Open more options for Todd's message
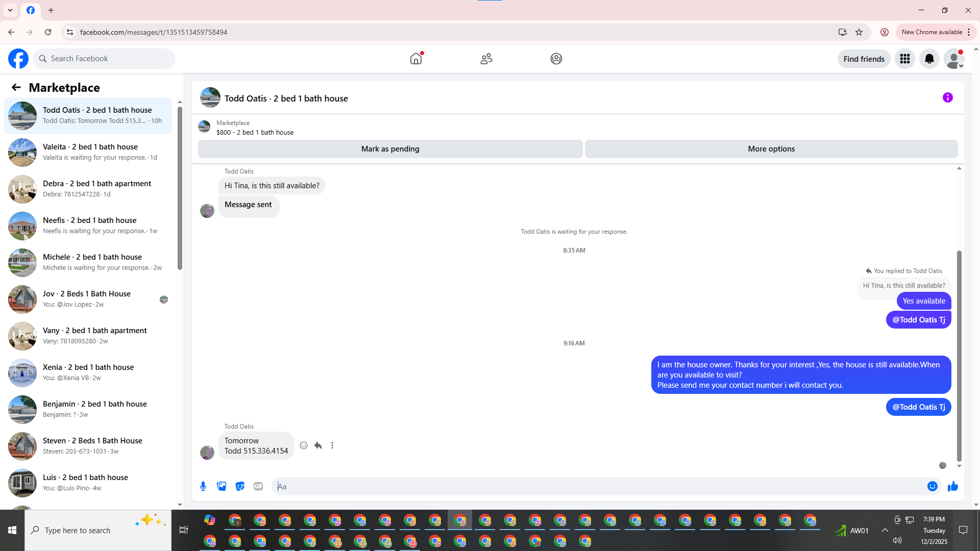The width and height of the screenshot is (980, 551). click(332, 445)
